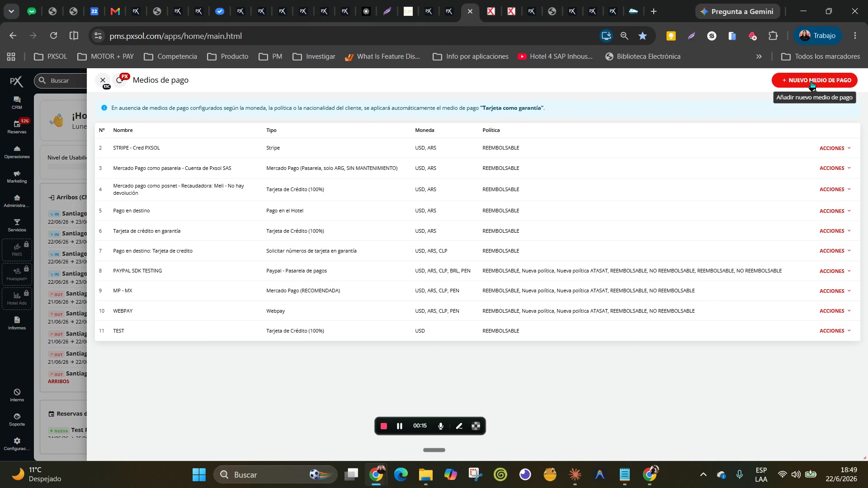
Task: Click the PAYPAL SDK TESTING name
Action: click(x=137, y=271)
